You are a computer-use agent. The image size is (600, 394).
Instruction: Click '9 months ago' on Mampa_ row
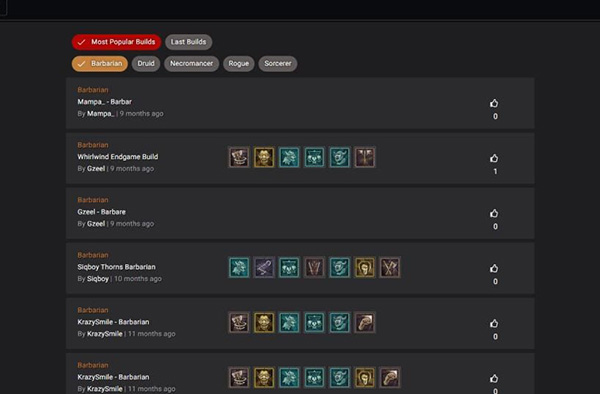142,114
